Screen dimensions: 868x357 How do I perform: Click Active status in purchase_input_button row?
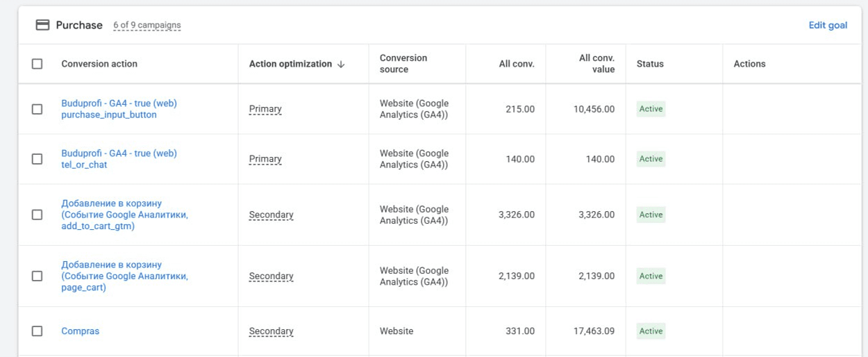click(x=651, y=109)
